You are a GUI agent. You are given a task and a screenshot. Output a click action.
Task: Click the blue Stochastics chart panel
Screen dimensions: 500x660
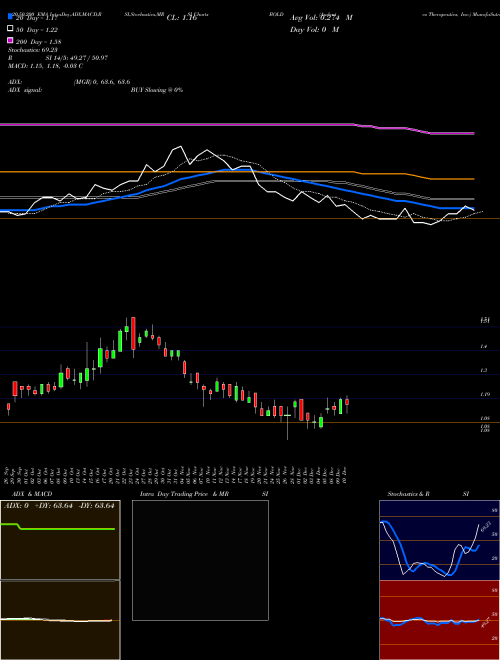point(439,540)
